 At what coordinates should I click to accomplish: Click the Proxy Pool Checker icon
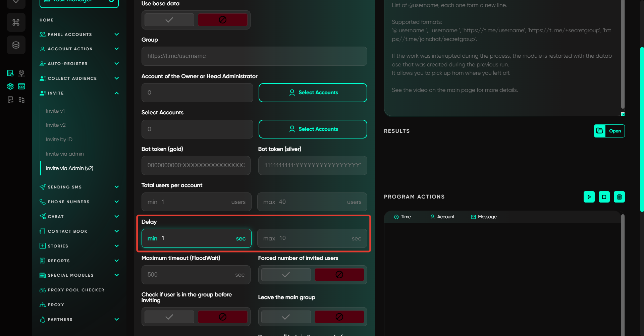[43, 290]
